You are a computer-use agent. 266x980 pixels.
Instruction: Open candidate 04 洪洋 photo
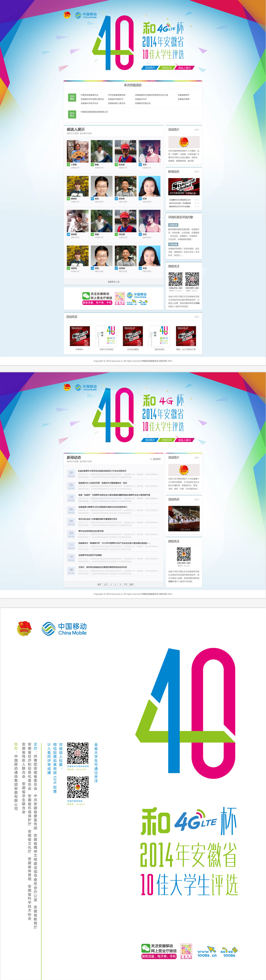(149, 151)
